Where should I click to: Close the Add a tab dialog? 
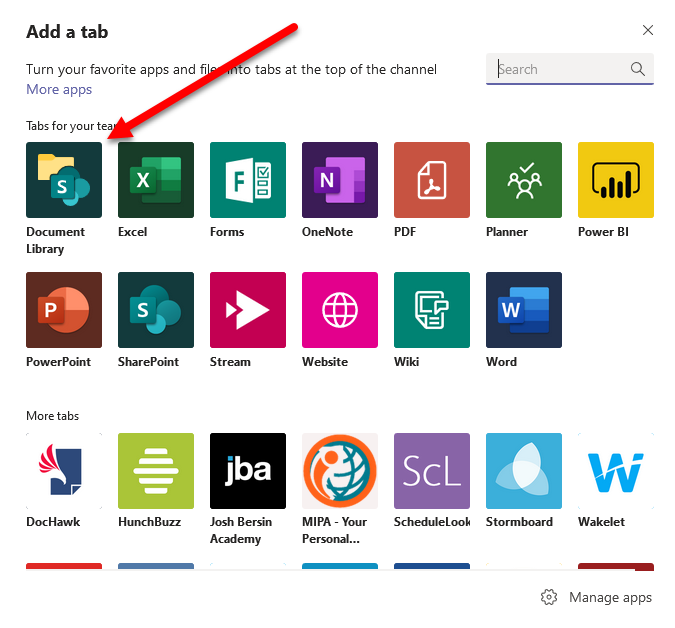[x=648, y=31]
